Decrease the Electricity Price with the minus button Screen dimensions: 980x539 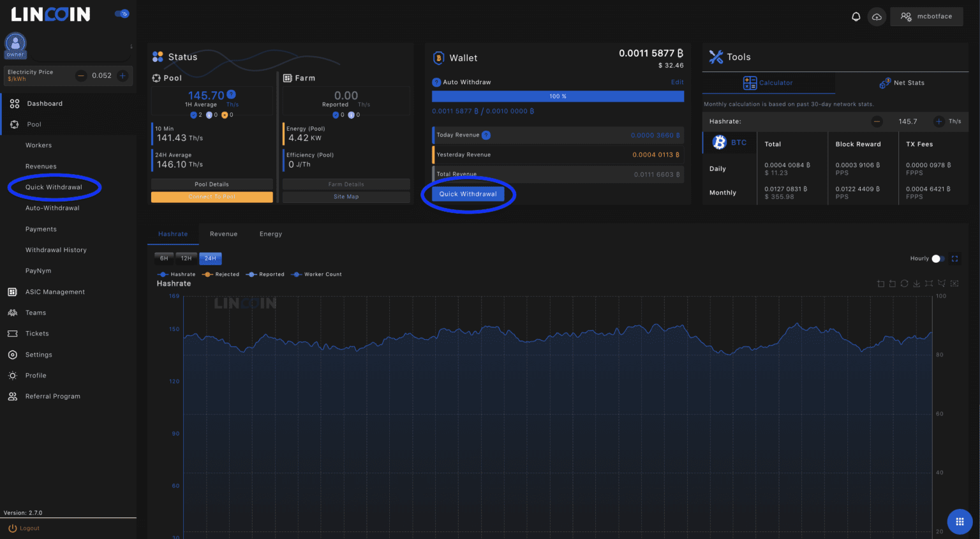click(81, 75)
